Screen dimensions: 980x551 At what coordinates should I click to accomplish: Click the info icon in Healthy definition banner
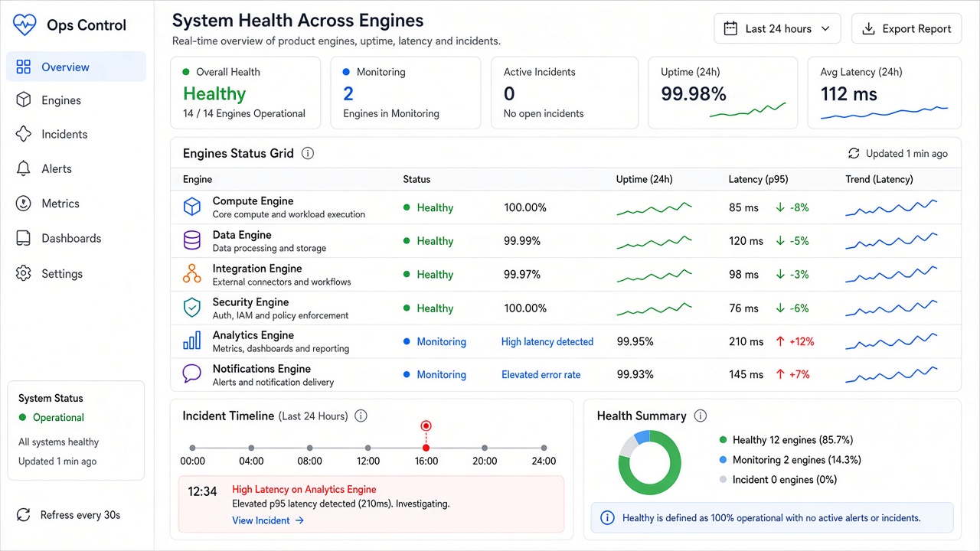(x=607, y=518)
